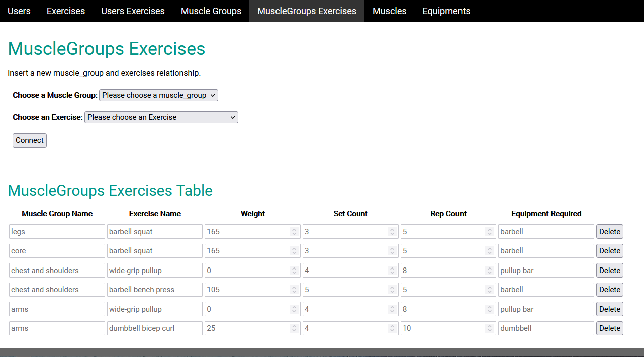Click set count stepper in core row

[392, 251]
